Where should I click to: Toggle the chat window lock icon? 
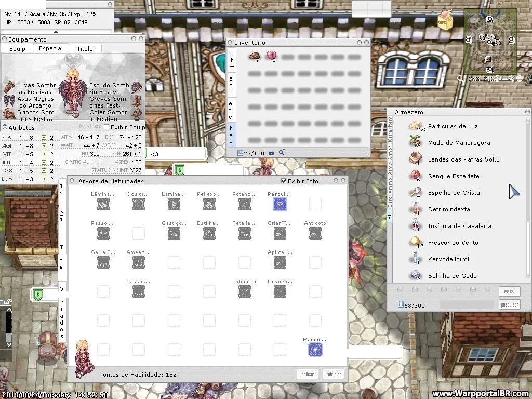click(7, 302)
